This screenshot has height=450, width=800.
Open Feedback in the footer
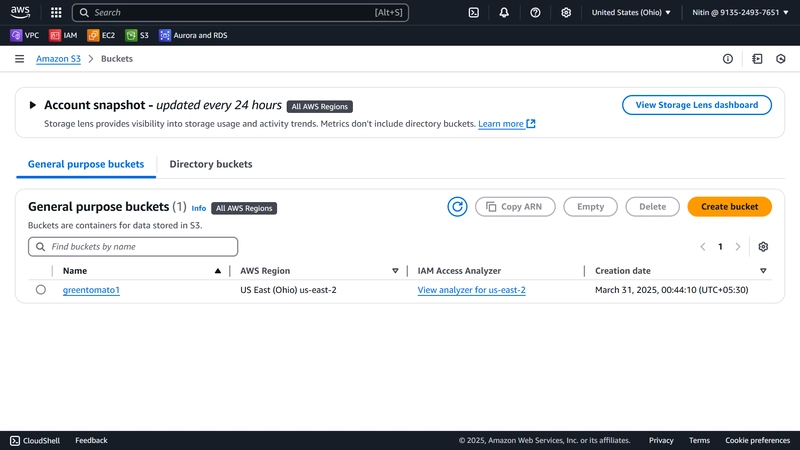91,440
